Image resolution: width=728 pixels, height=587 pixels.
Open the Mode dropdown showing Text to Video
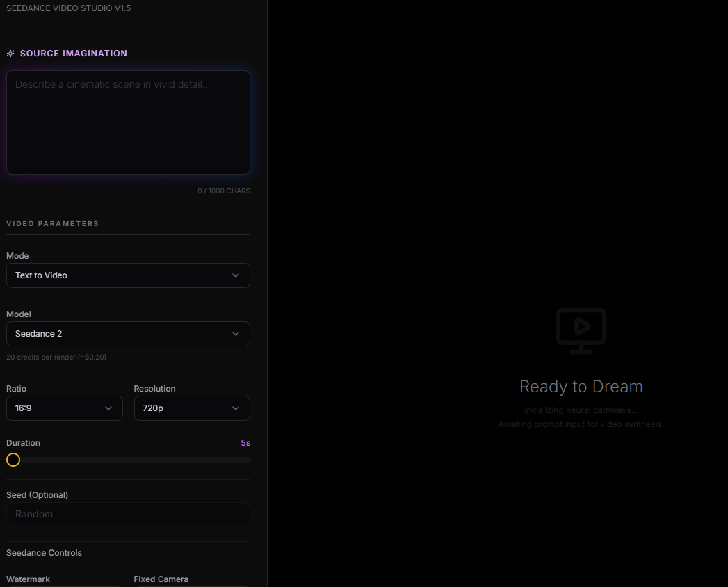(128, 275)
